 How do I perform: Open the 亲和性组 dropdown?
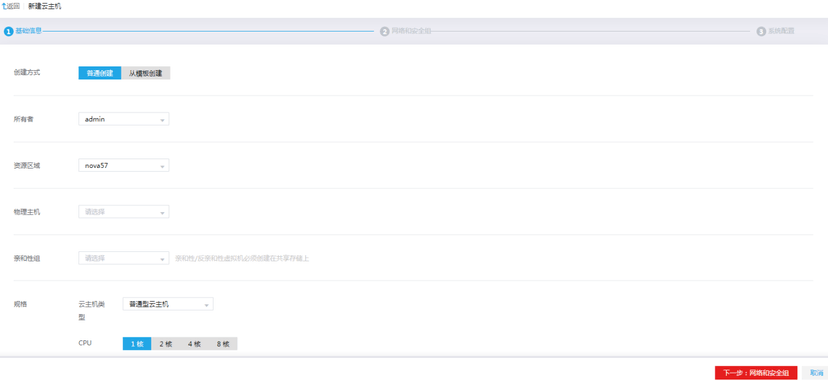(x=124, y=258)
